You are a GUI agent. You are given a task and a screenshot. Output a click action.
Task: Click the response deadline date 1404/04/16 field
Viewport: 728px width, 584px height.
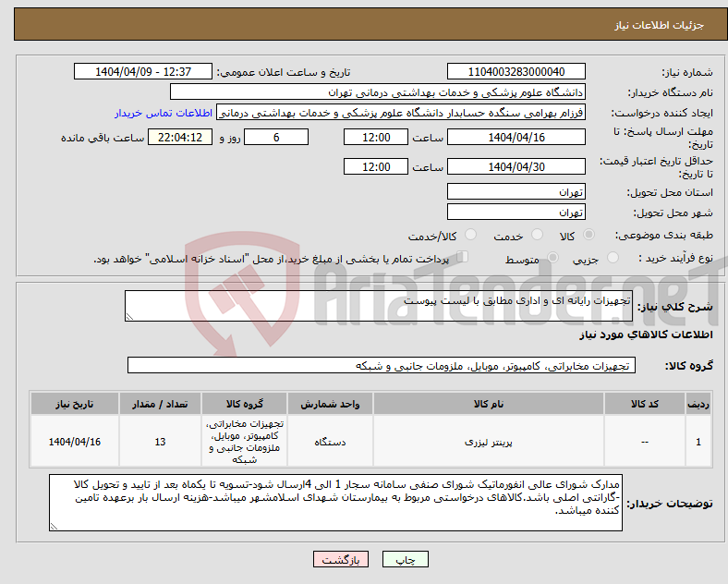pyautogui.click(x=516, y=138)
